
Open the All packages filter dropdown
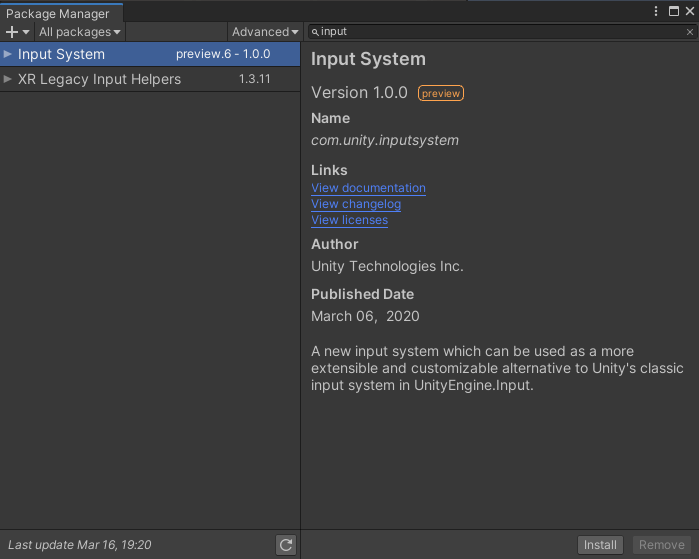(80, 32)
